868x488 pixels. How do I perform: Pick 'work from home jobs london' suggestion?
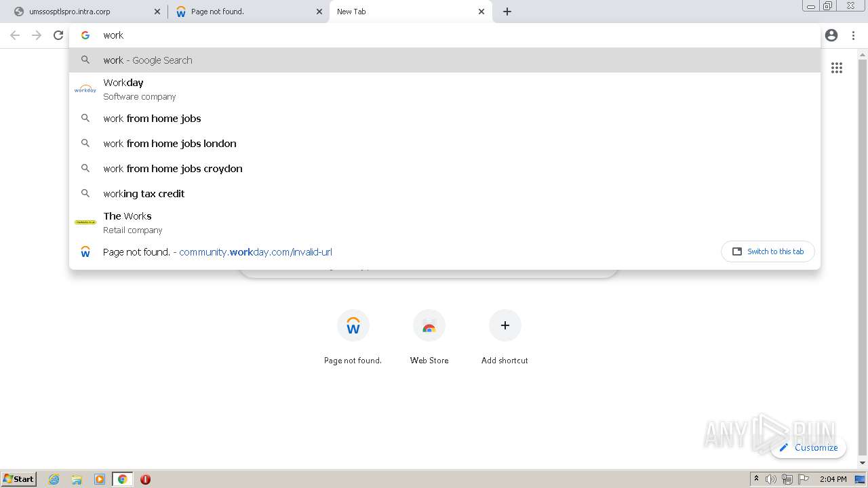coord(444,143)
